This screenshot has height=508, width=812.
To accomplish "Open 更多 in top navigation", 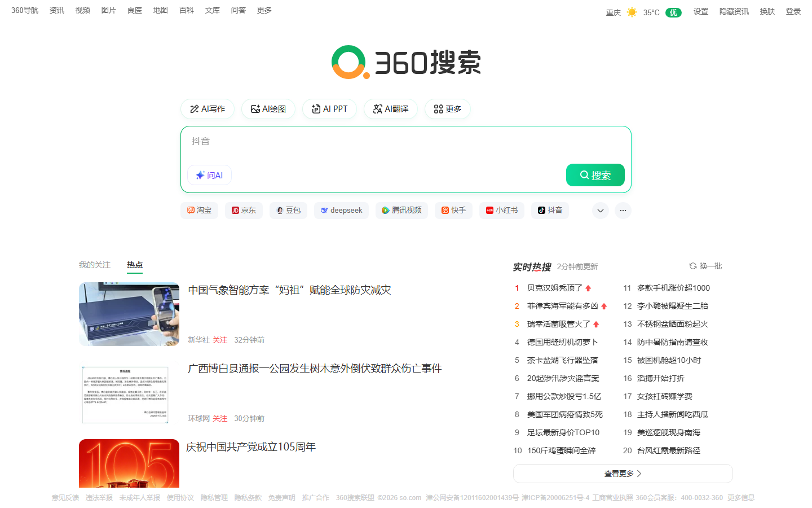I will 264,10.
